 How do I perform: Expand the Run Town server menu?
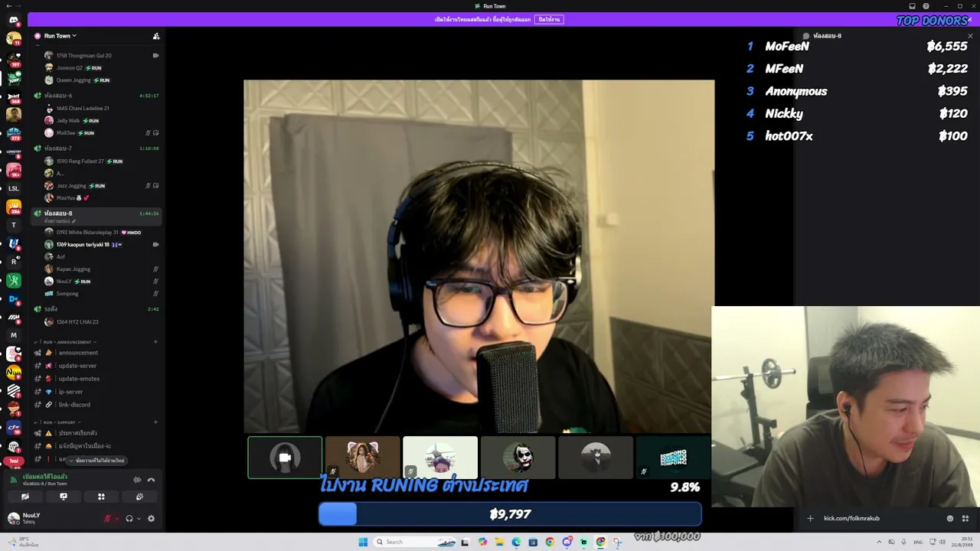[60, 36]
